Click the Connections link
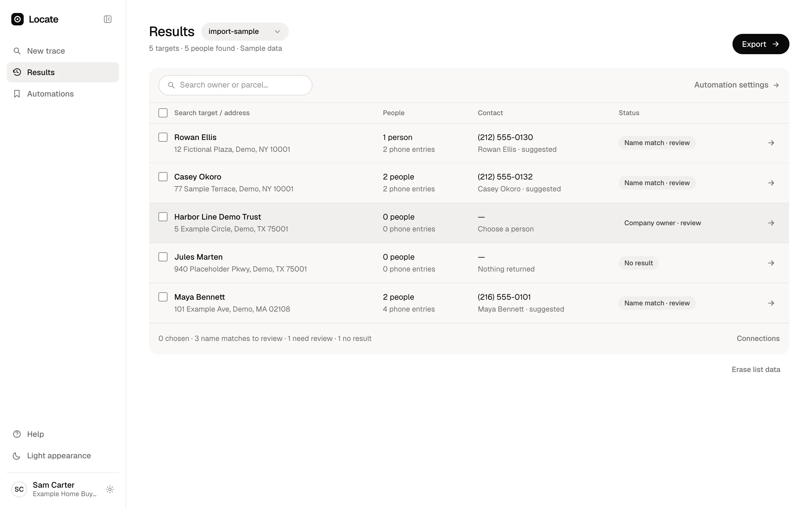Image resolution: width=812 pixels, height=508 pixels. (758, 338)
